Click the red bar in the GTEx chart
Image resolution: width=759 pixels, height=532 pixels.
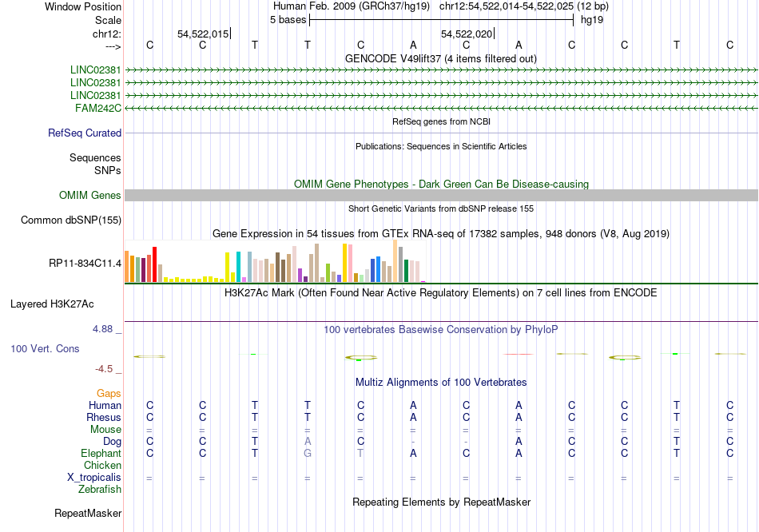click(154, 264)
